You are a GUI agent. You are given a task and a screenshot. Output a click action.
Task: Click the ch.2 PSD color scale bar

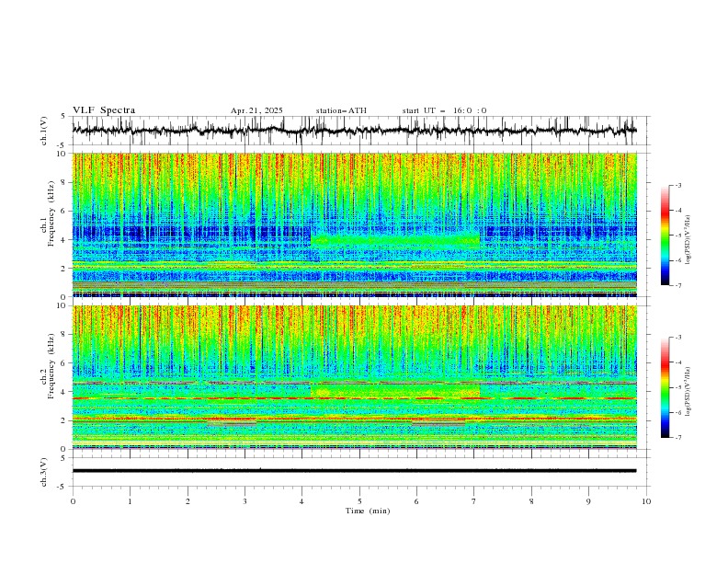point(665,387)
